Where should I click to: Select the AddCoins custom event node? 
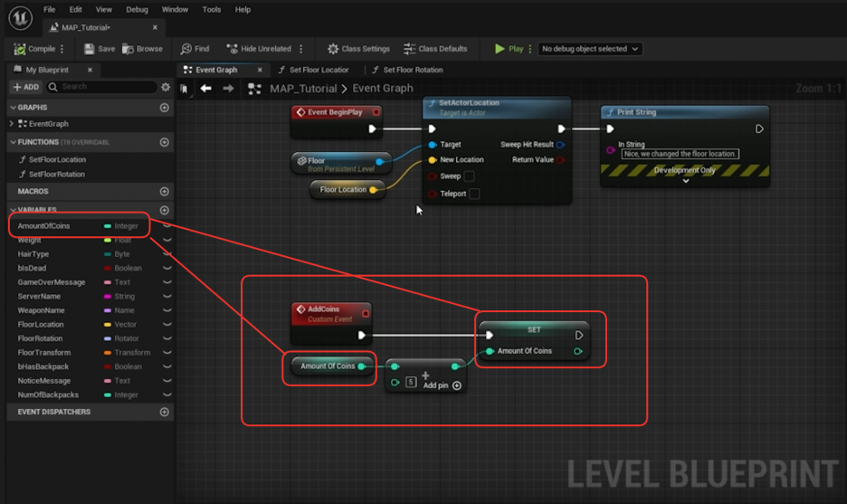click(x=332, y=322)
